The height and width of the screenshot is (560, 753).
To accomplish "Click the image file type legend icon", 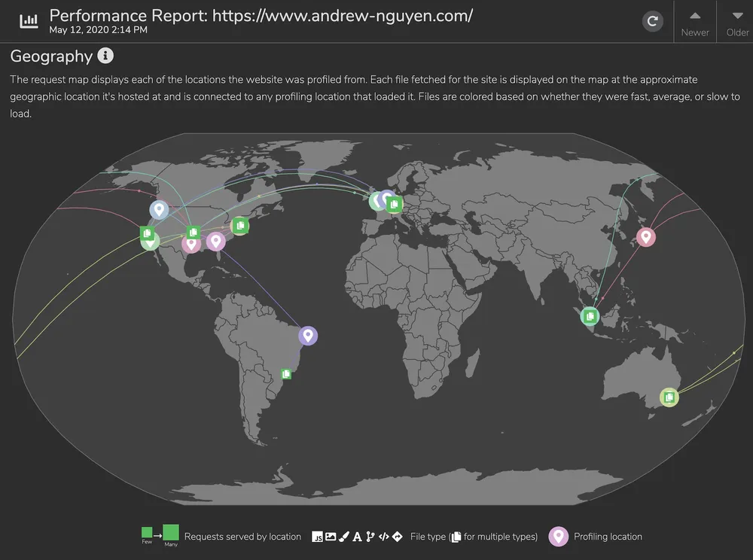I will tap(331, 537).
